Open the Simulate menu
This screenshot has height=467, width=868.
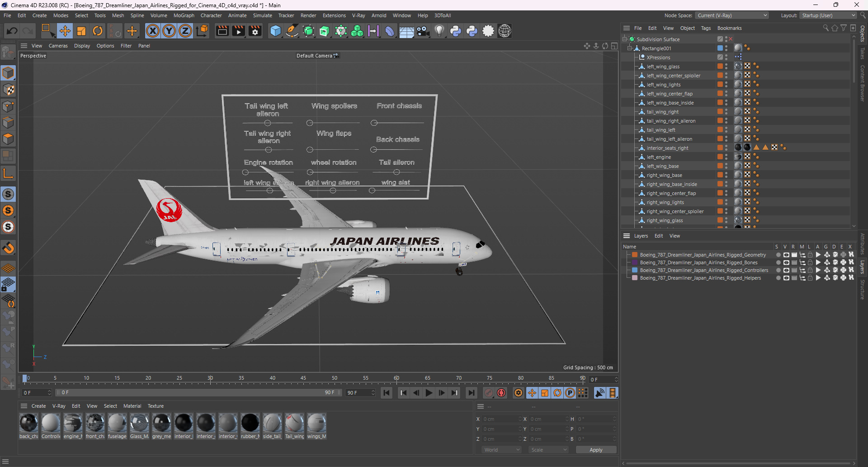pyautogui.click(x=263, y=15)
